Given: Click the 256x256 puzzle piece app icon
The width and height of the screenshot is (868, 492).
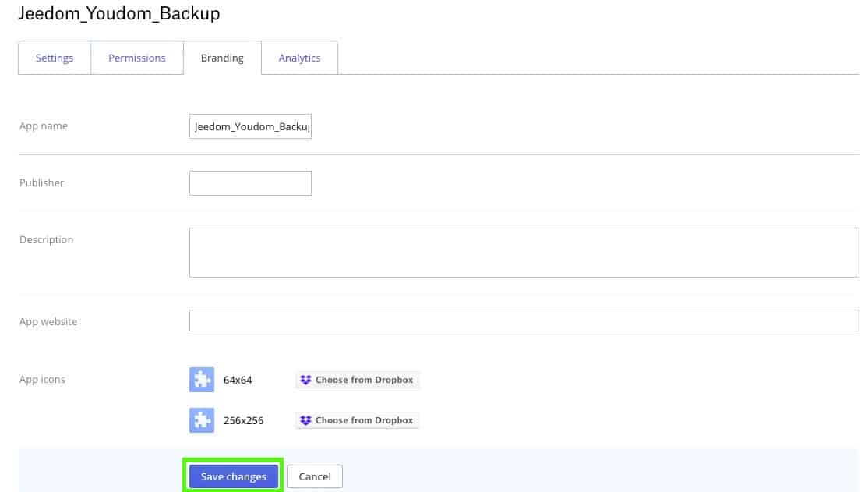Looking at the screenshot, I should [x=202, y=420].
